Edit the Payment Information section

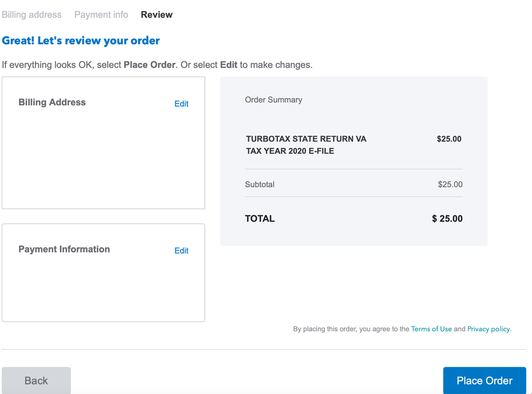181,251
